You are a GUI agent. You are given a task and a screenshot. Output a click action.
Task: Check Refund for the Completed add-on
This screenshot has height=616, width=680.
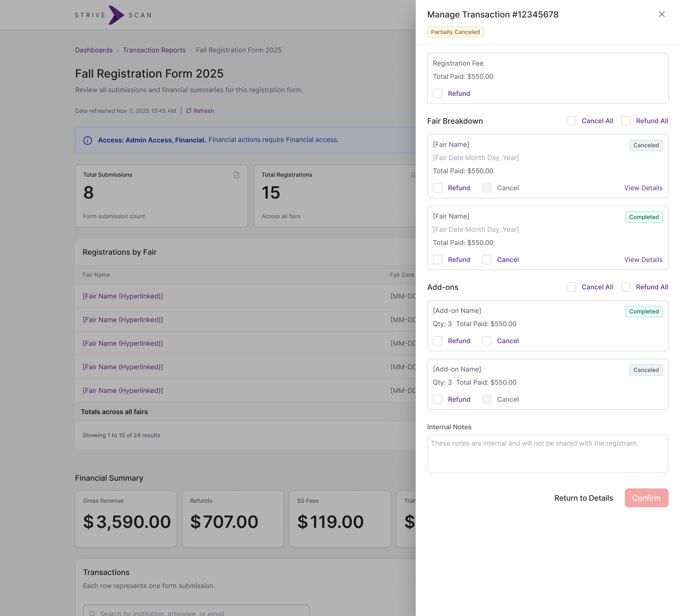tap(438, 341)
